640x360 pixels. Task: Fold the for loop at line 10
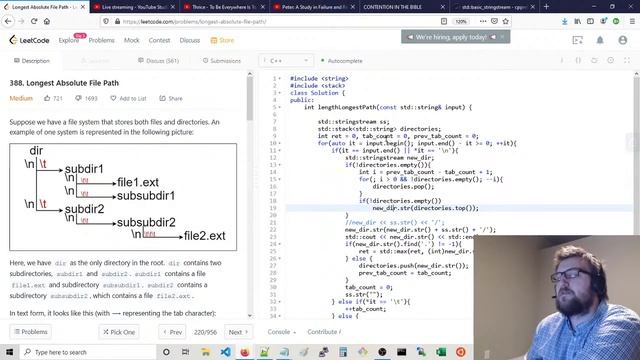280,143
